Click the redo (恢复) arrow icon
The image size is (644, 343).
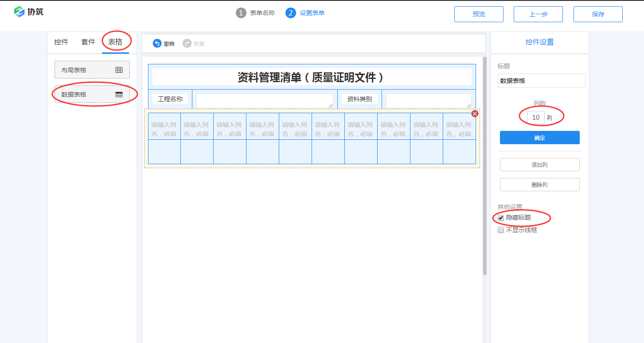tap(187, 43)
